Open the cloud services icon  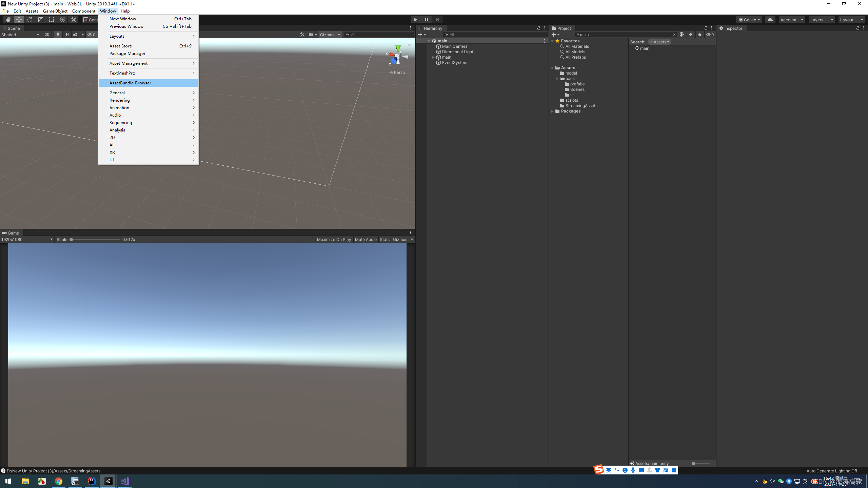(770, 20)
